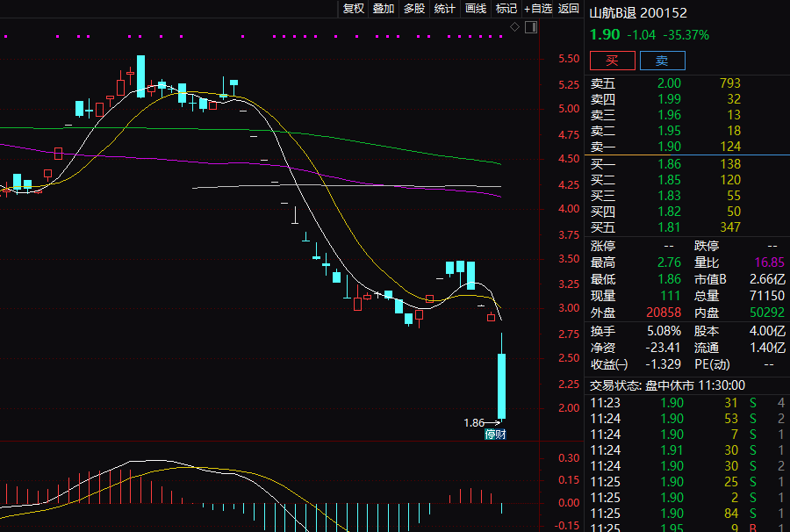Click the -35.37% change percentage
The width and height of the screenshot is (790, 532).
(x=686, y=35)
